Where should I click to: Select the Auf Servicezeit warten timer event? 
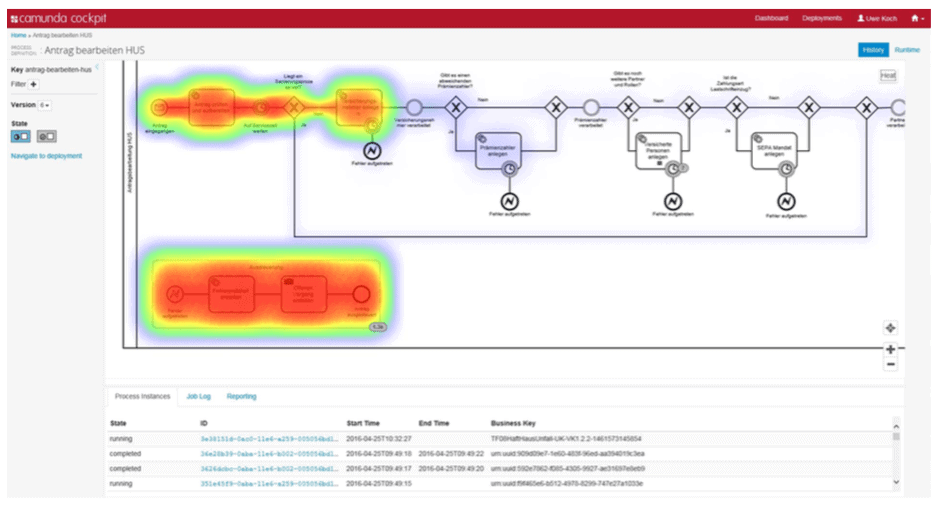pyautogui.click(x=261, y=108)
